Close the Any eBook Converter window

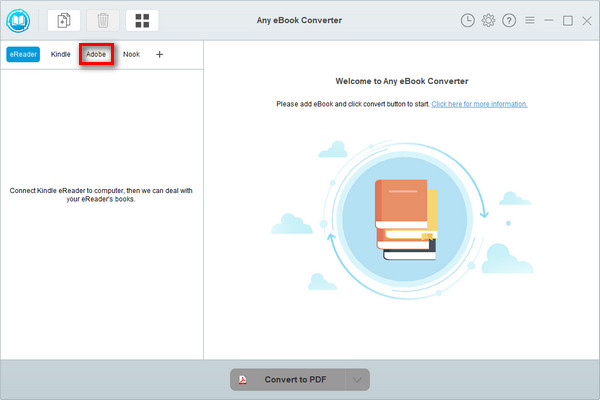click(587, 21)
